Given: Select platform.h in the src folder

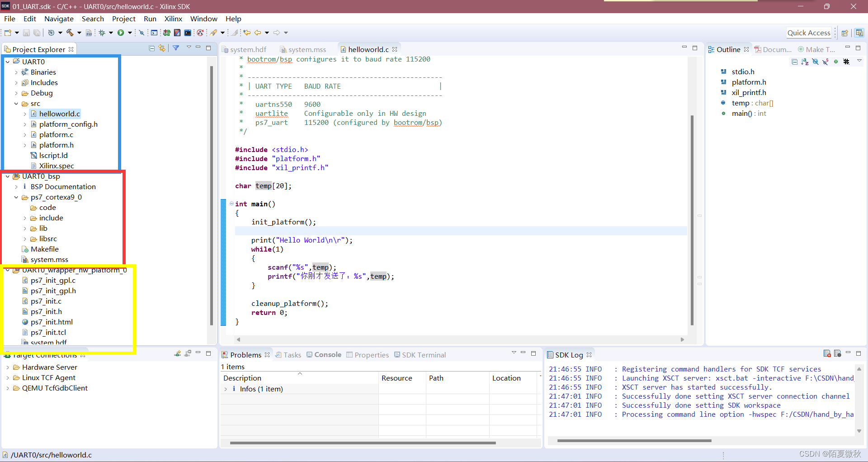Looking at the screenshot, I should [57, 145].
